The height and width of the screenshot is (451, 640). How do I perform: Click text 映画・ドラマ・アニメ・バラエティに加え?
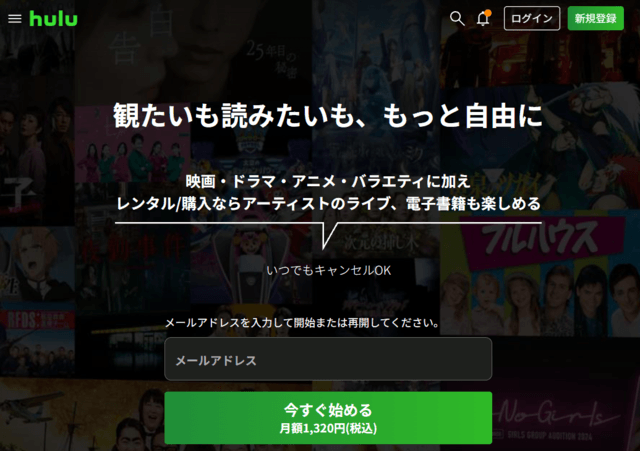[x=328, y=181]
